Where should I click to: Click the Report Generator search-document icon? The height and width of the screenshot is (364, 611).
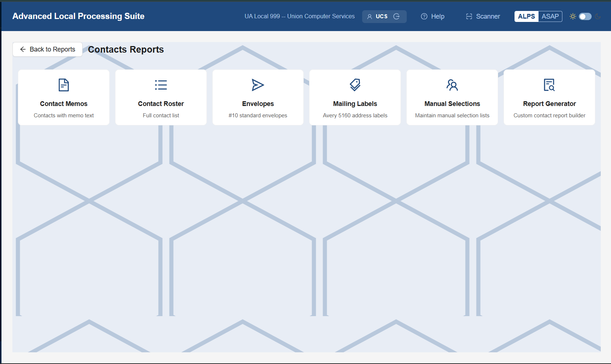click(549, 85)
